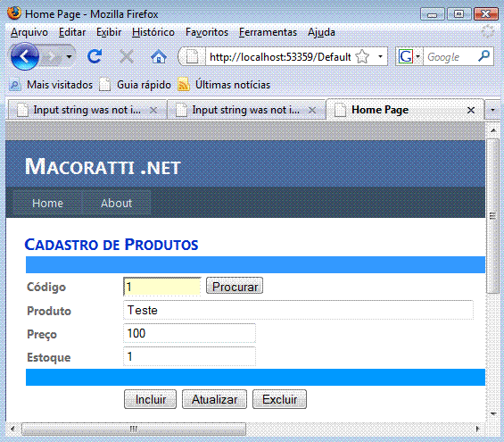This screenshot has width=504, height=442.
Task: Click the Atualizar button
Action: coord(214,399)
